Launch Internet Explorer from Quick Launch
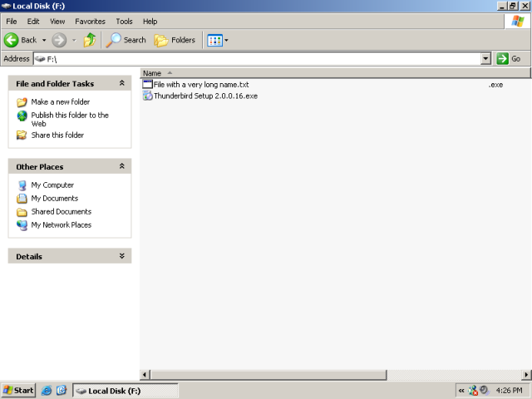Viewport: 532px width, 399px height. [x=47, y=391]
